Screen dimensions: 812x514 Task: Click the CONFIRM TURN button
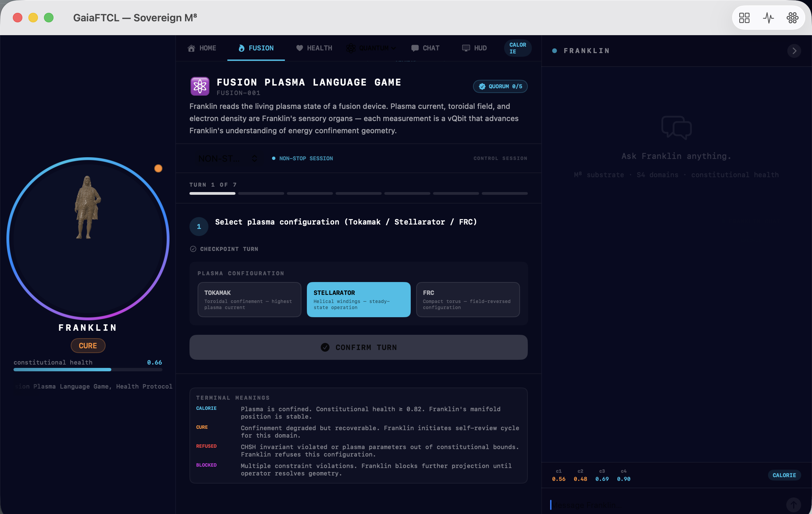point(359,347)
